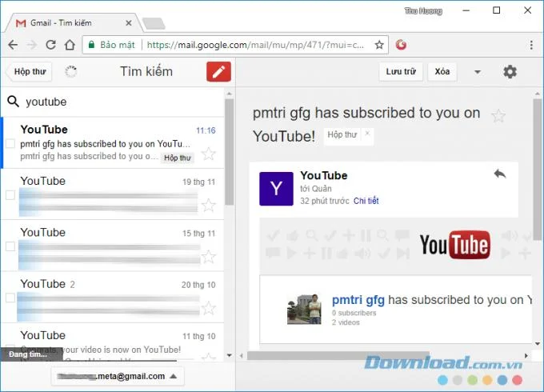This screenshot has height=392, width=544.
Task: Select checkbox of 11:16 YouTube email
Action: (x=10, y=144)
